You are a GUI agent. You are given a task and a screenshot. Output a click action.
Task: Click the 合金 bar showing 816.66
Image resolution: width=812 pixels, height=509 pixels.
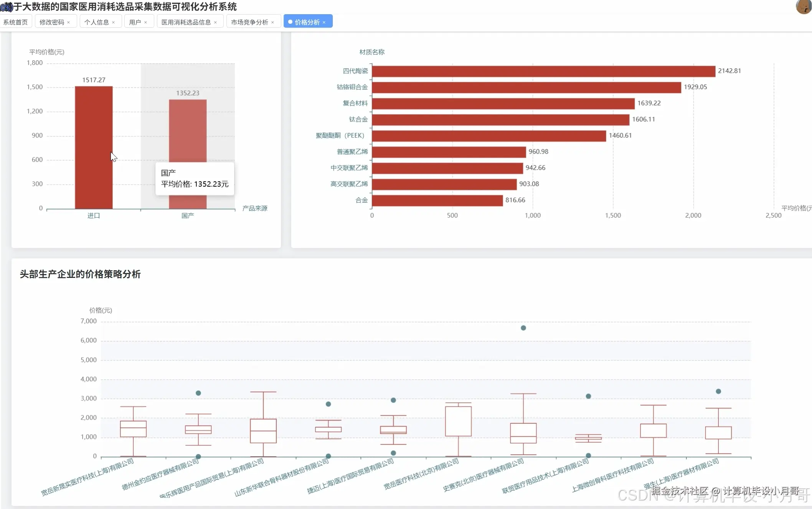point(437,200)
